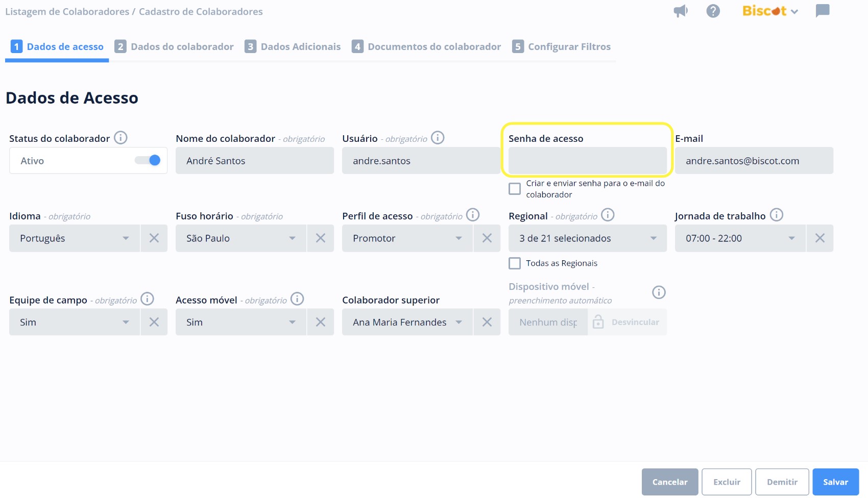Show info for Perfil de acesso

[473, 215]
